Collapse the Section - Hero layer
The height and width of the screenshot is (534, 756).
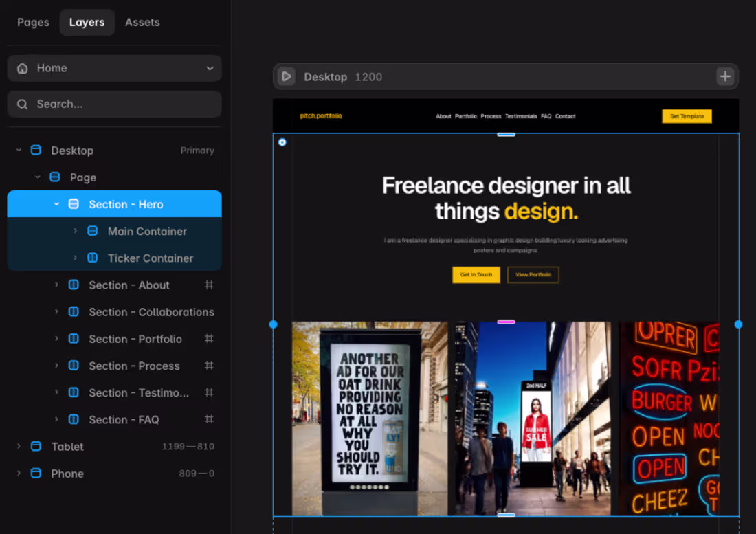point(56,204)
